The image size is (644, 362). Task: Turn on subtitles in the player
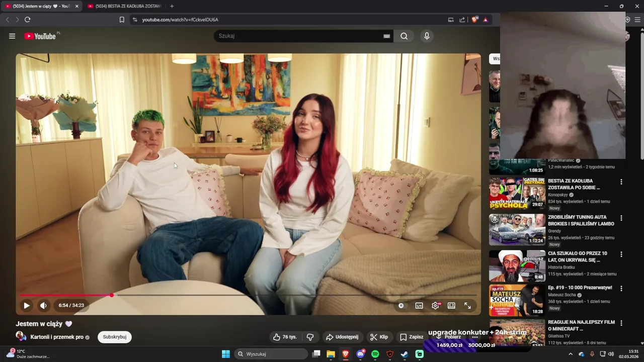coord(419,305)
